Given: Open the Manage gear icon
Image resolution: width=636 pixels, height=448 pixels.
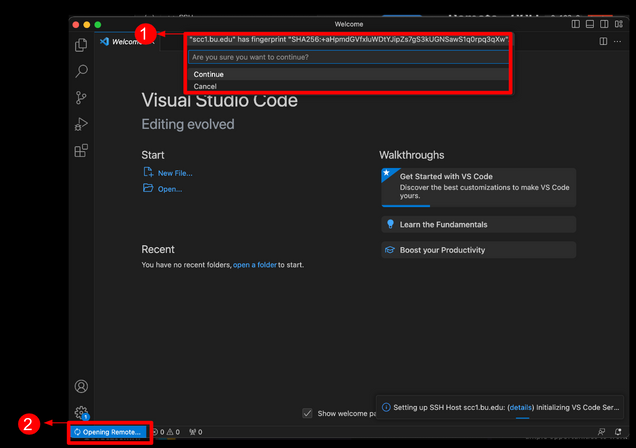Looking at the screenshot, I should pyautogui.click(x=81, y=413).
